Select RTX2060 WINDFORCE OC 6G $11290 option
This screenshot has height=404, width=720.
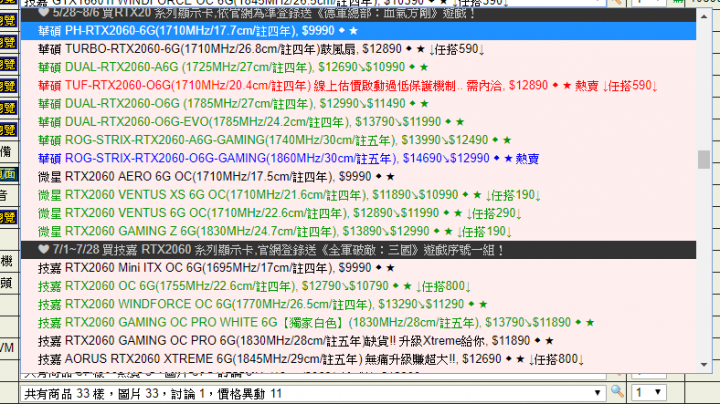358,304
